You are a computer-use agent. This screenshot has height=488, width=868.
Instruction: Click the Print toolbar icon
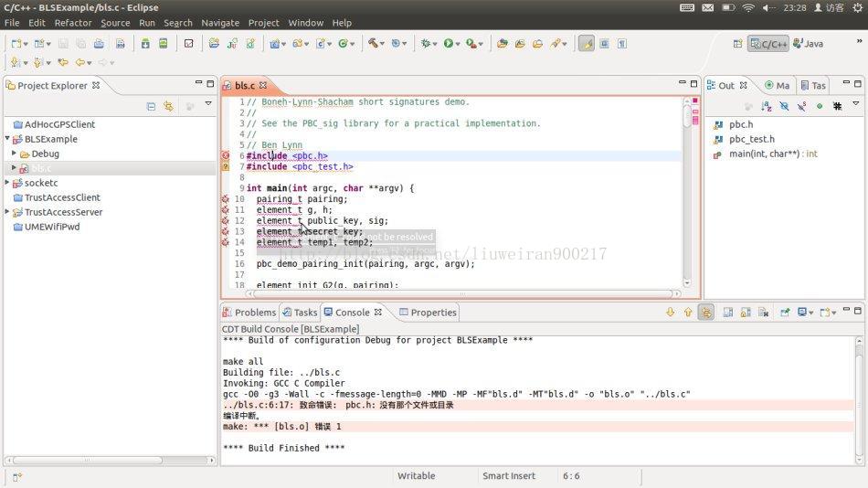[99, 44]
